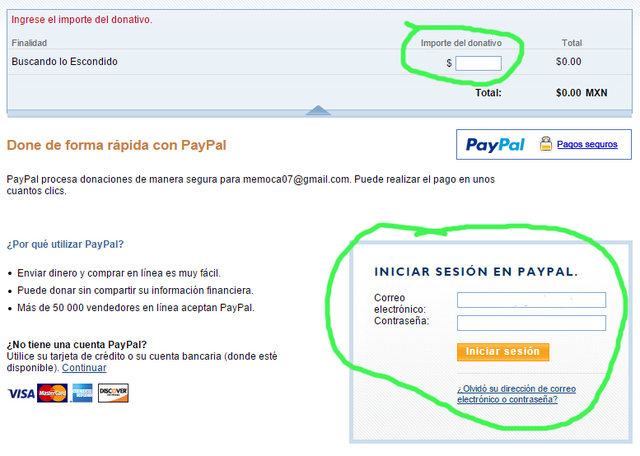Click the INICIAR SESIÓN EN PAYPAL title
Viewport: 640px width, 456px height.
(476, 271)
